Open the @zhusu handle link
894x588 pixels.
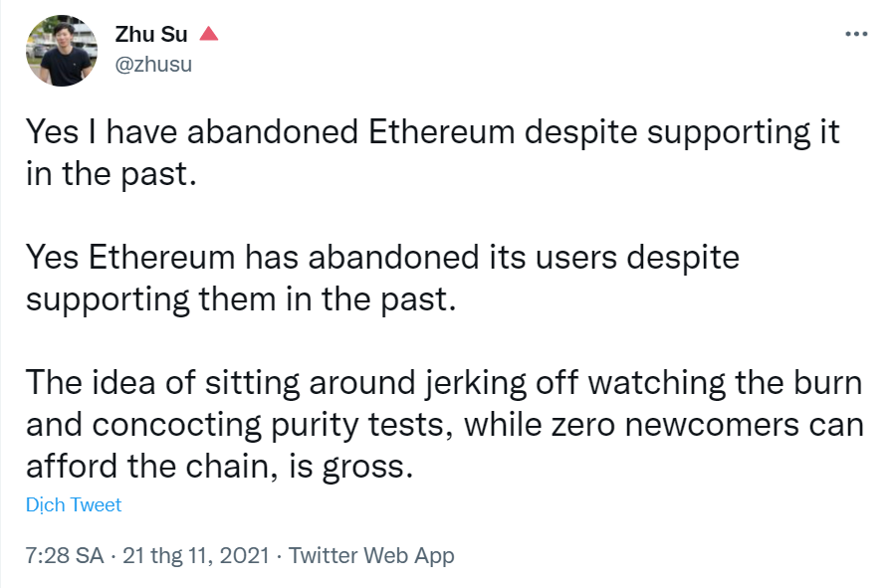(154, 64)
